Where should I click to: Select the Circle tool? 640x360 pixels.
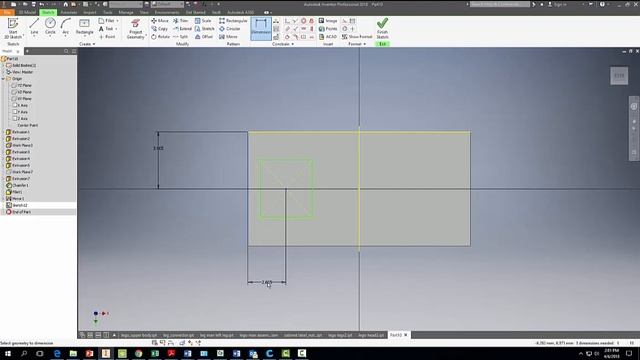(x=50, y=27)
